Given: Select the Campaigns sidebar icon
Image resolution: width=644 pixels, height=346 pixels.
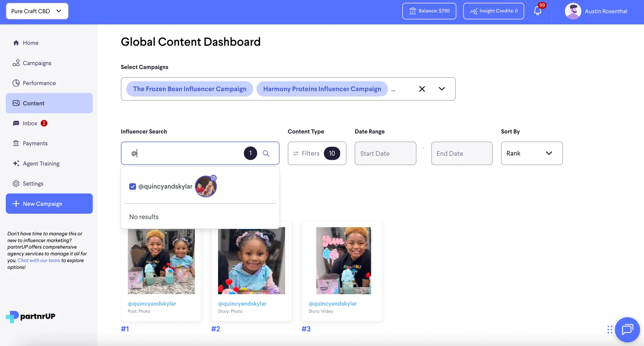Looking at the screenshot, I should pyautogui.click(x=16, y=63).
